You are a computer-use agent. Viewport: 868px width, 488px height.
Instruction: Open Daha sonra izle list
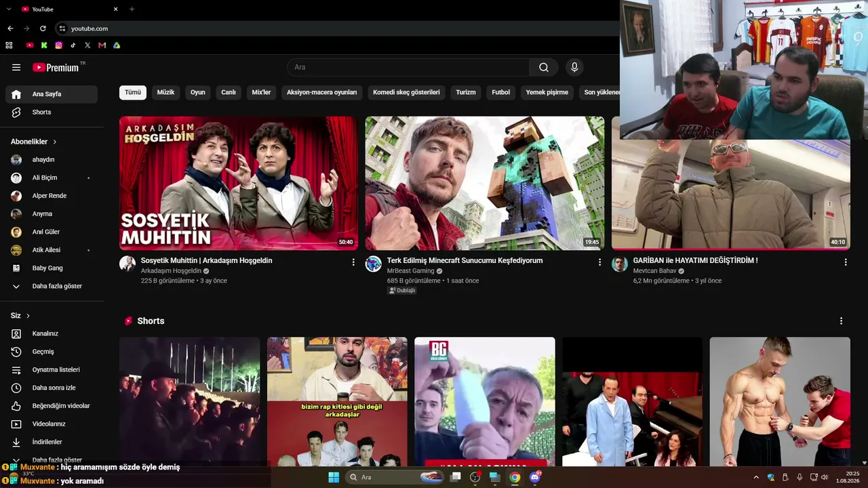click(x=52, y=388)
